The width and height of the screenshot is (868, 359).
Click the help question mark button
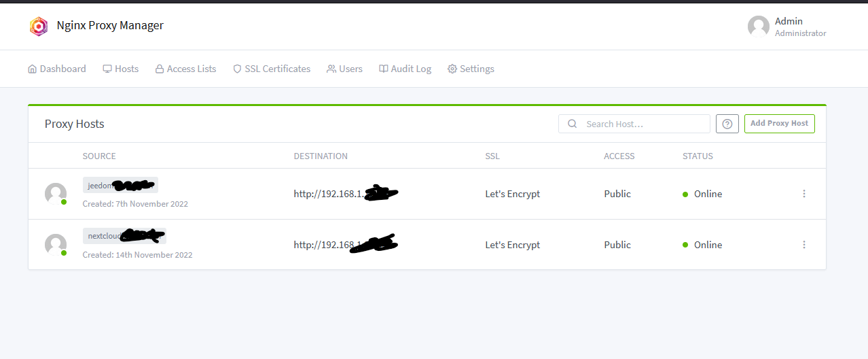tap(727, 124)
